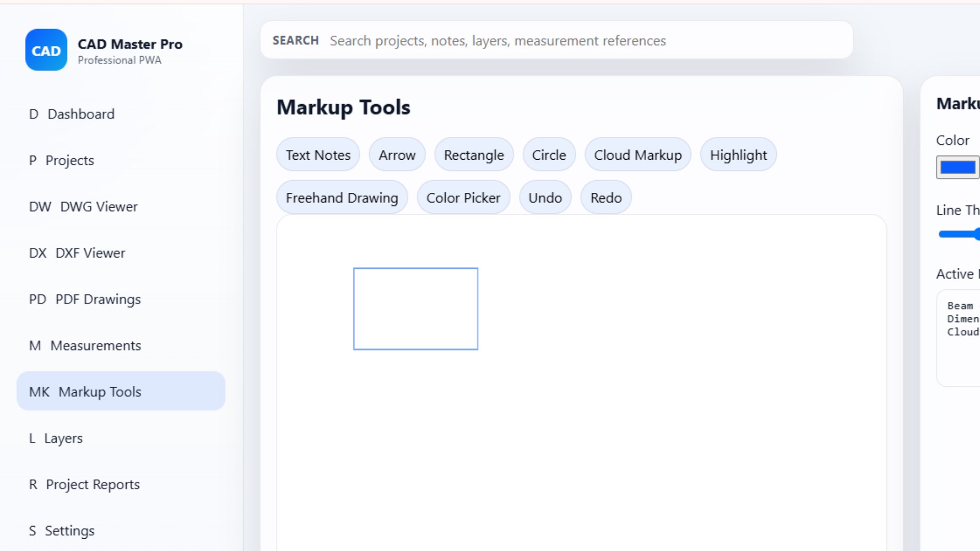Navigate to PDF Drawings

[x=121, y=299]
